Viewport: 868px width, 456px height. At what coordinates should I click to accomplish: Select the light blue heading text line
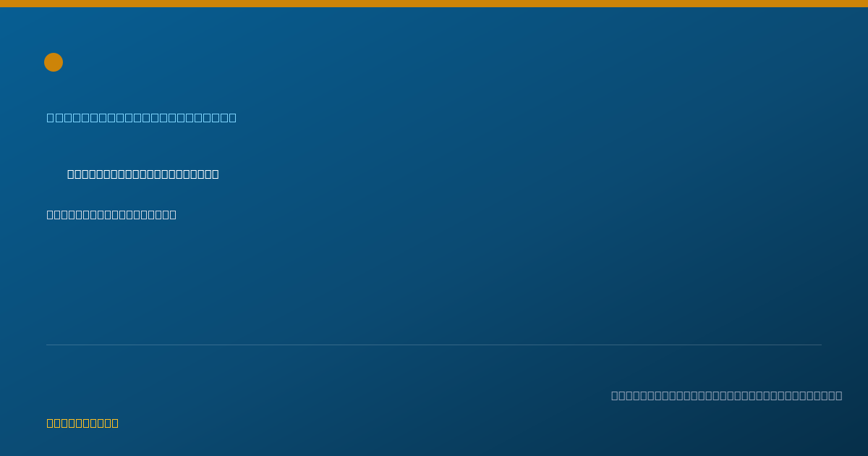pos(142,117)
